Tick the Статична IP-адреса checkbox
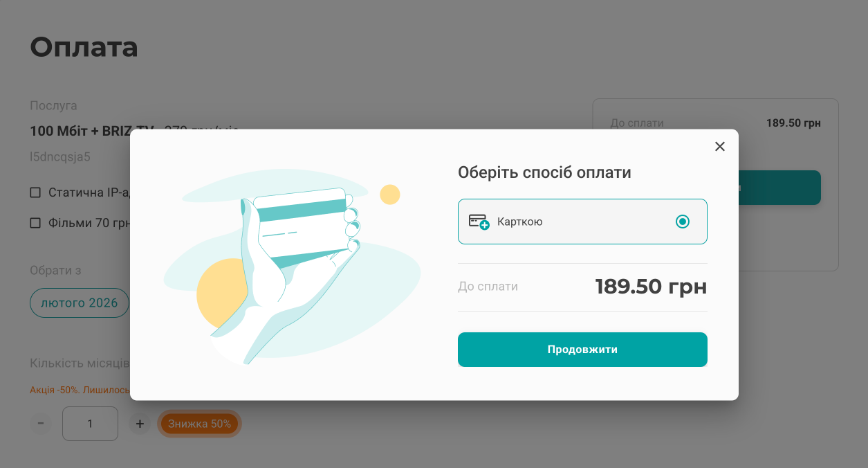868x468 pixels. coord(35,192)
